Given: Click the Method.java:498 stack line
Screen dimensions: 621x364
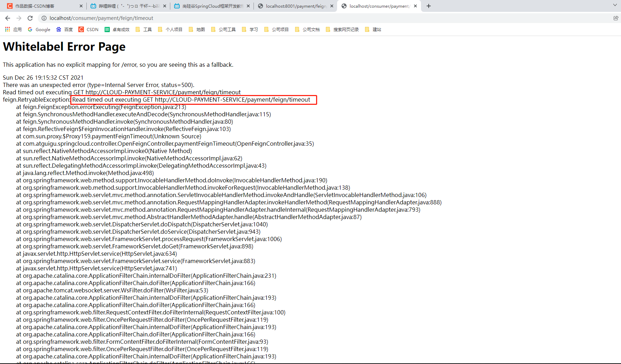Looking at the screenshot, I should pyautogui.click(x=85, y=173).
